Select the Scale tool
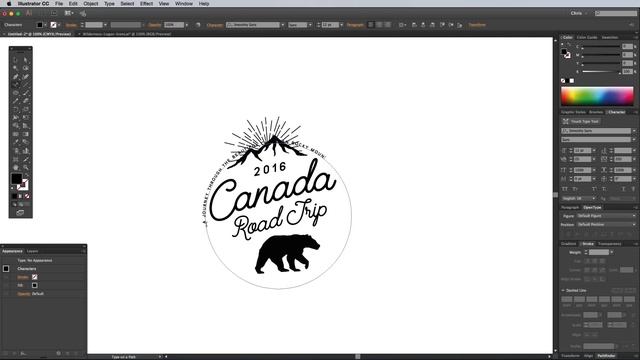The width and height of the screenshot is (640, 360). click(x=26, y=109)
